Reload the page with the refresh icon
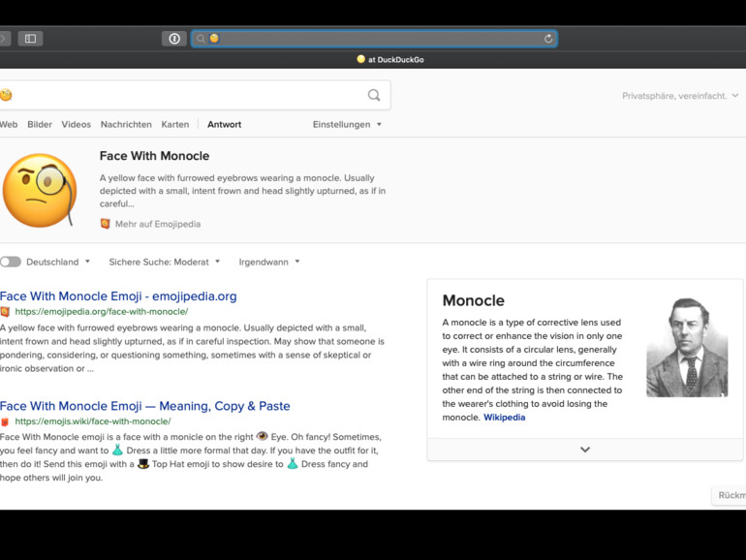The image size is (746, 560). (548, 39)
